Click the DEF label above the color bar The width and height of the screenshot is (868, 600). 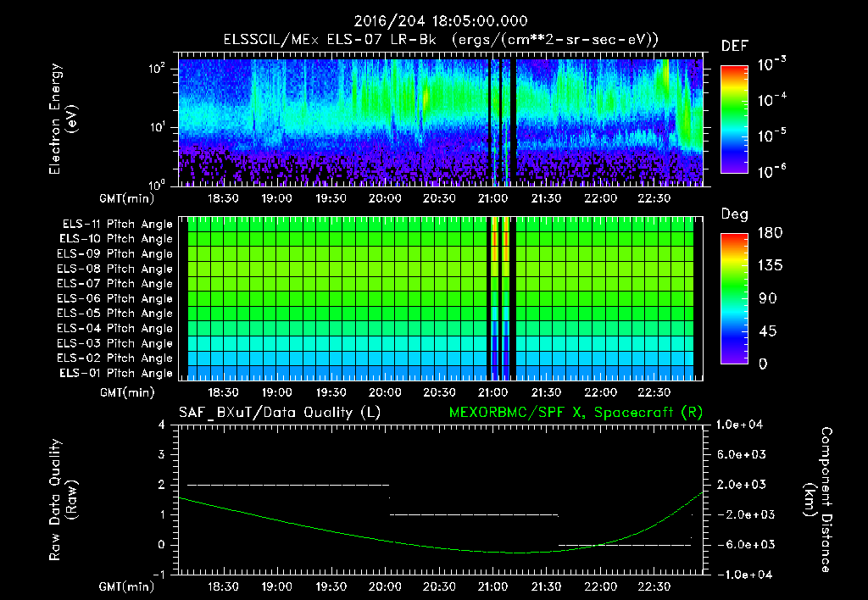click(x=735, y=47)
